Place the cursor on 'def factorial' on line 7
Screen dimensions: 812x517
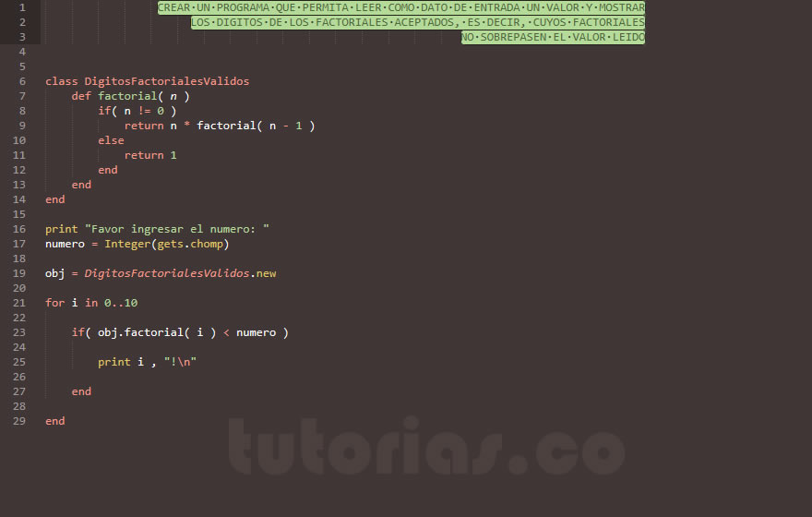click(114, 96)
